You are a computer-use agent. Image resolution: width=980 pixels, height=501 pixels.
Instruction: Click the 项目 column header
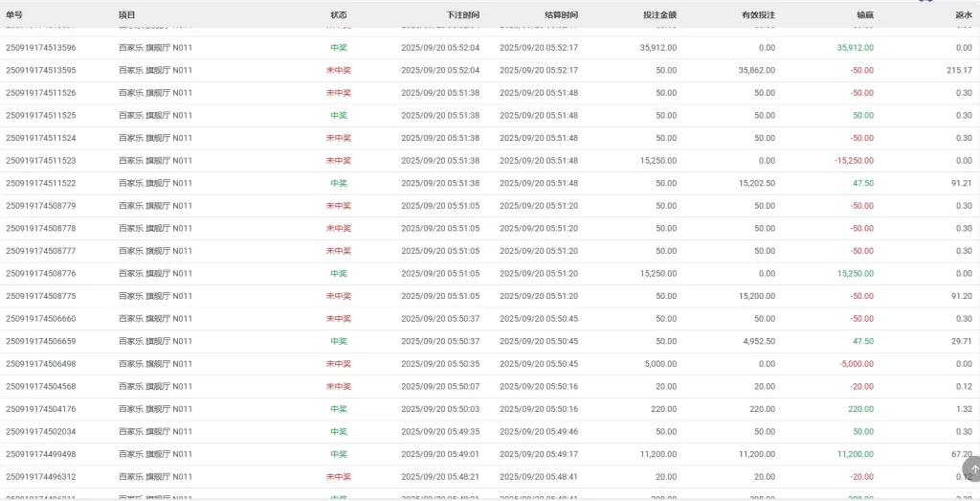pos(126,15)
